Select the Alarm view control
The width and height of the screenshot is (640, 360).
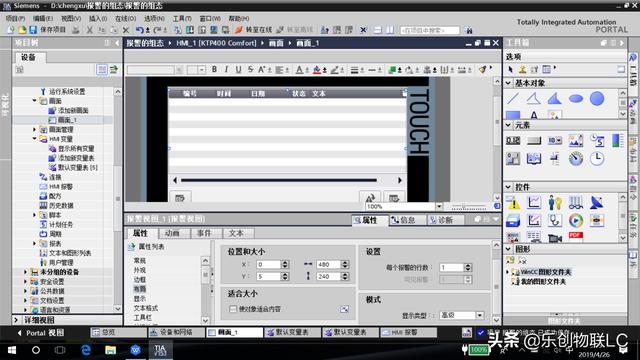[x=513, y=202]
